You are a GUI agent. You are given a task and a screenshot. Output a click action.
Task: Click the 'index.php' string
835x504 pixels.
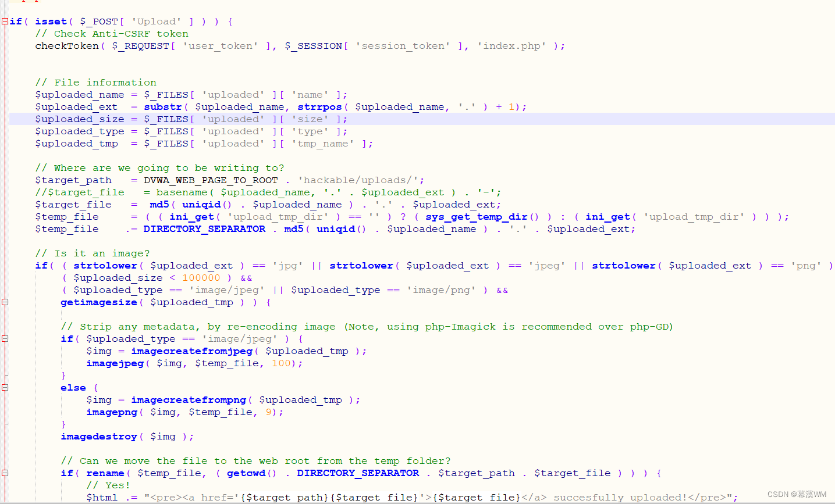coord(511,46)
